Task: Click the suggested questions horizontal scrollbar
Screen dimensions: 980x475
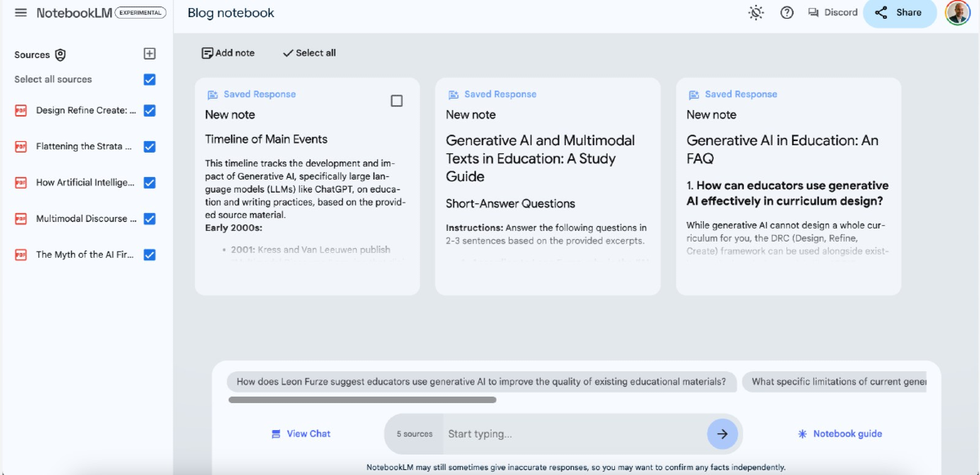Action: point(363,400)
